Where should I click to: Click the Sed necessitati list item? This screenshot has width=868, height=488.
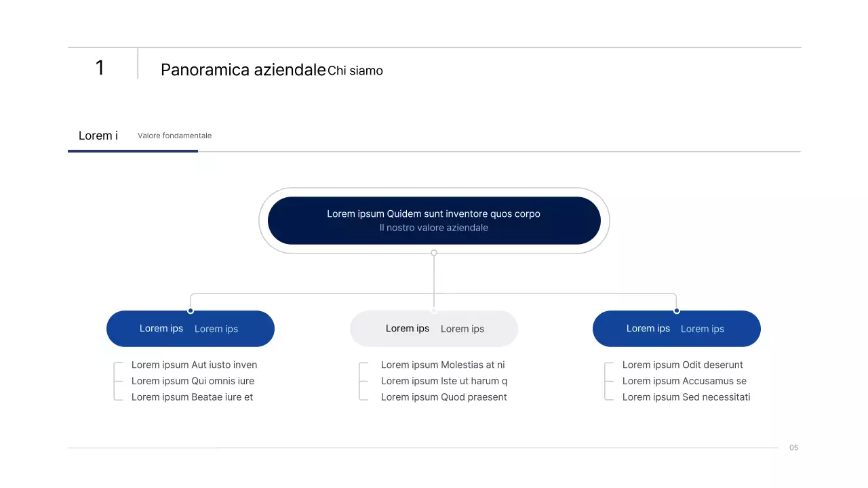(x=686, y=397)
